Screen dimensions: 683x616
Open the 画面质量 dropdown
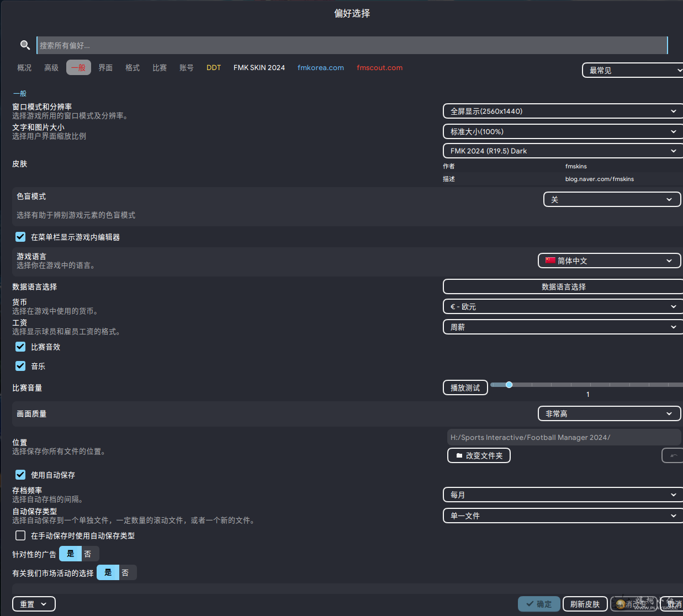click(609, 413)
